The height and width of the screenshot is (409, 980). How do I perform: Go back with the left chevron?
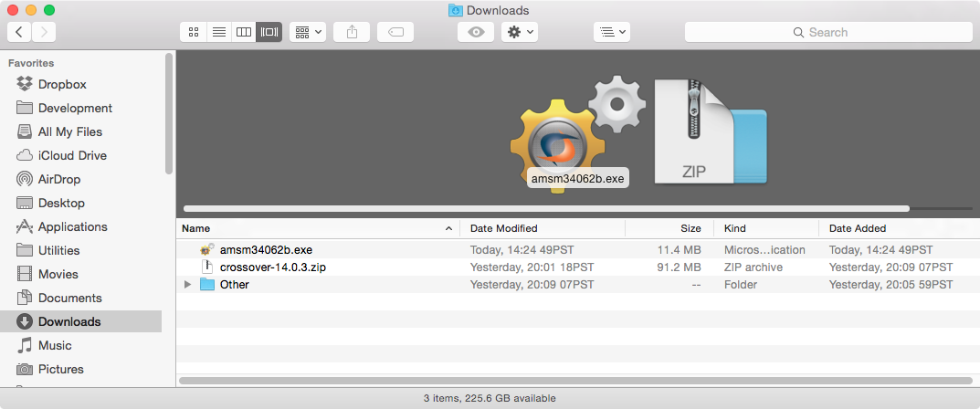[19, 32]
